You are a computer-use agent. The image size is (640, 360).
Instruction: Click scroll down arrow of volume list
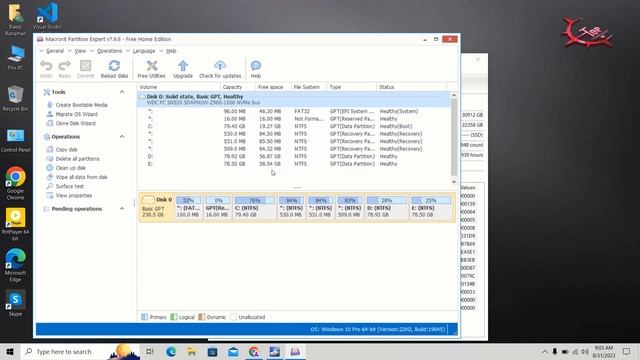click(454, 182)
